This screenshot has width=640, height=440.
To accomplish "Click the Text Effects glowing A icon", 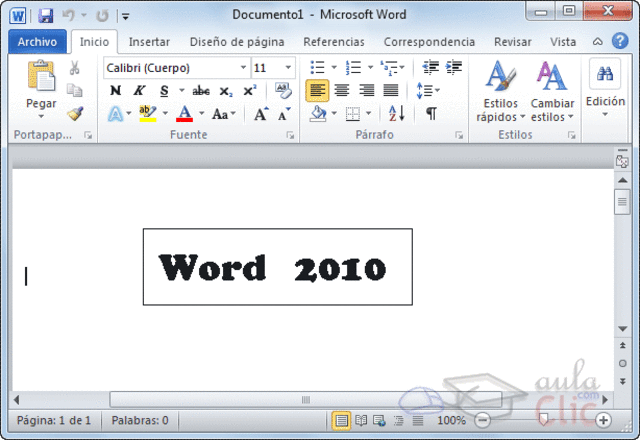I will (116, 114).
